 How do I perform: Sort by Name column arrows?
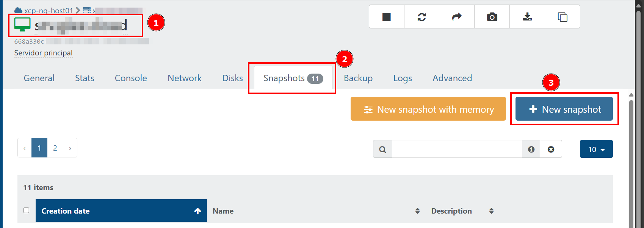pos(417,211)
